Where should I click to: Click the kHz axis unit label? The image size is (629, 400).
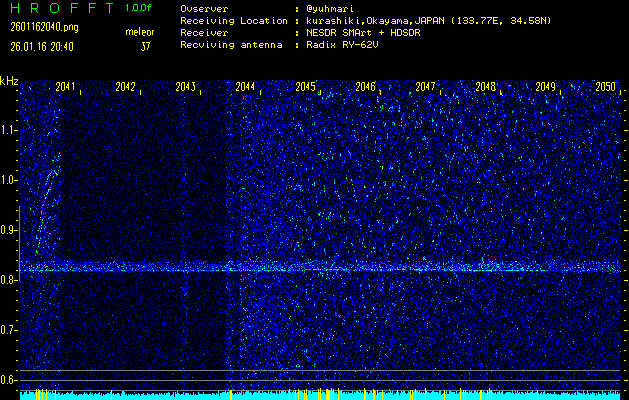click(9, 81)
